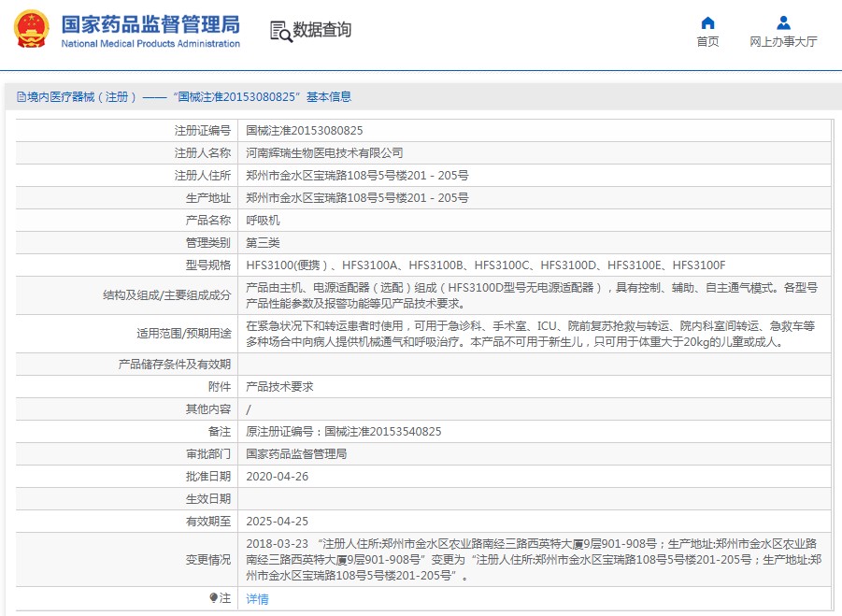
Task: Click the 生产地址 row label
Action: click(x=208, y=198)
